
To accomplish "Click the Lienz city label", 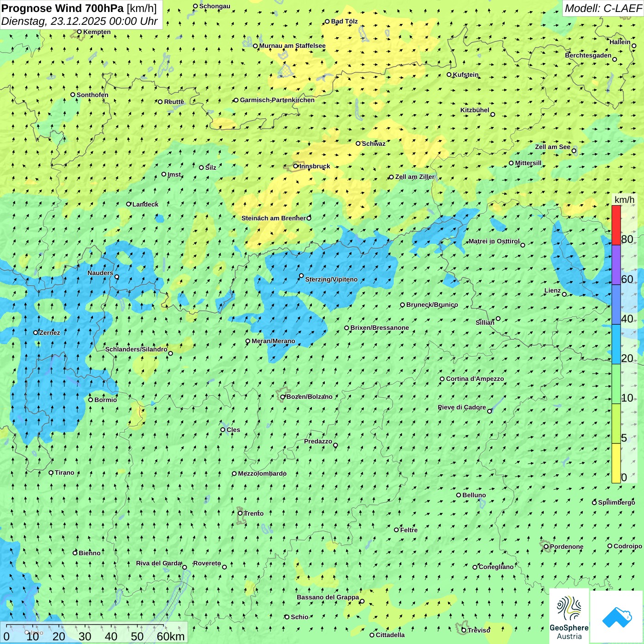I will (552, 290).
